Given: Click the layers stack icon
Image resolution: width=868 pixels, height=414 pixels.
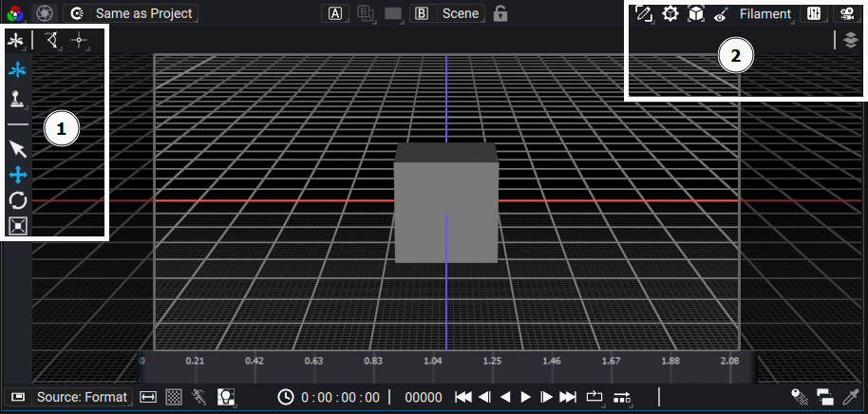Looking at the screenshot, I should pos(851,40).
